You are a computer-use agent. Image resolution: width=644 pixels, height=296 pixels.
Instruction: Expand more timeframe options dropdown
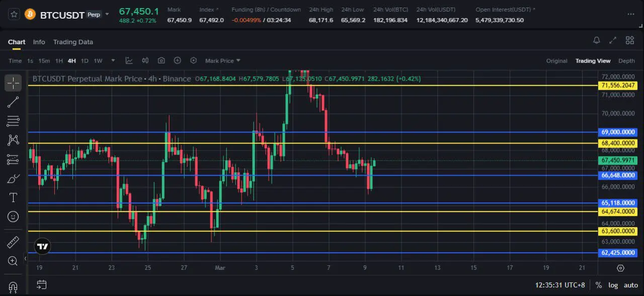113,60
